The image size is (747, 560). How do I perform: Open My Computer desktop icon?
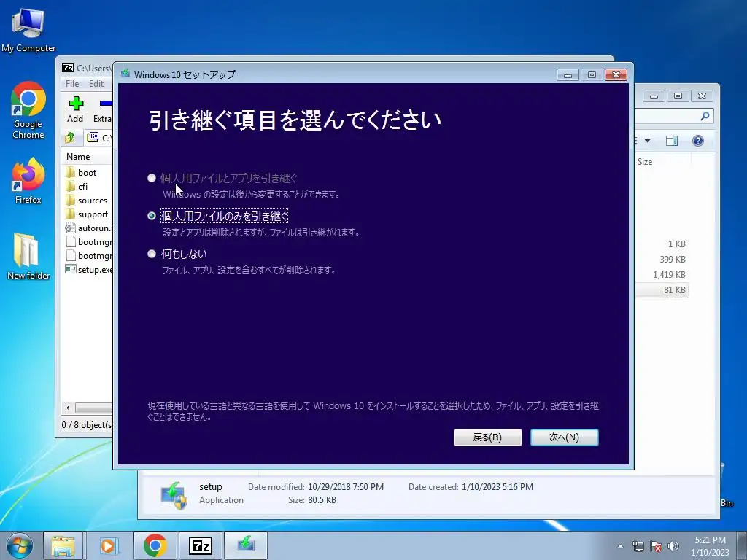coord(28,31)
